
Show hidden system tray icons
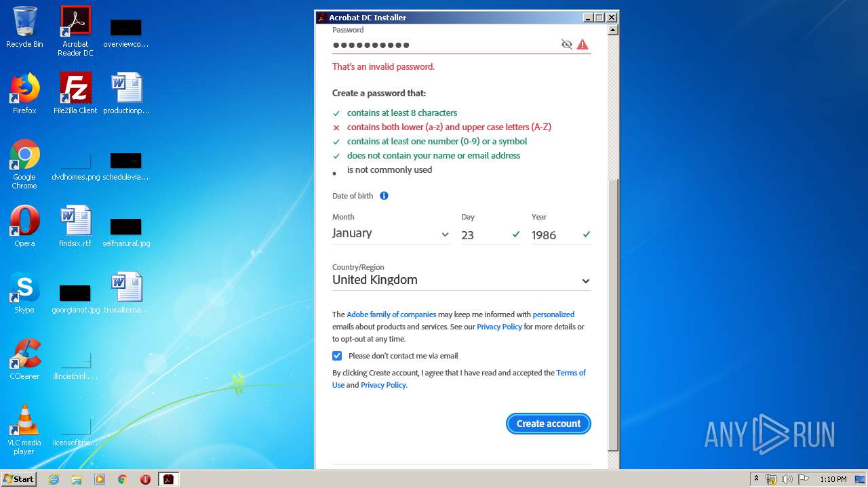[x=756, y=479]
